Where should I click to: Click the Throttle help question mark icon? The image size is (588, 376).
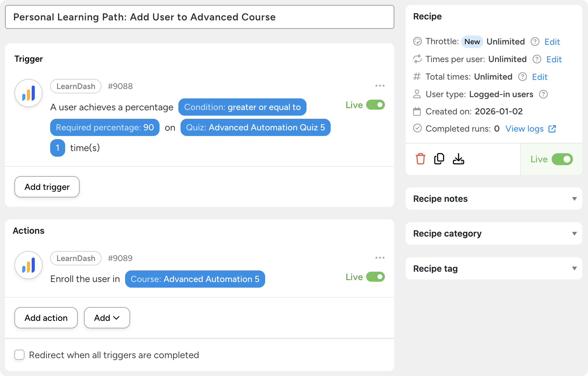click(535, 42)
